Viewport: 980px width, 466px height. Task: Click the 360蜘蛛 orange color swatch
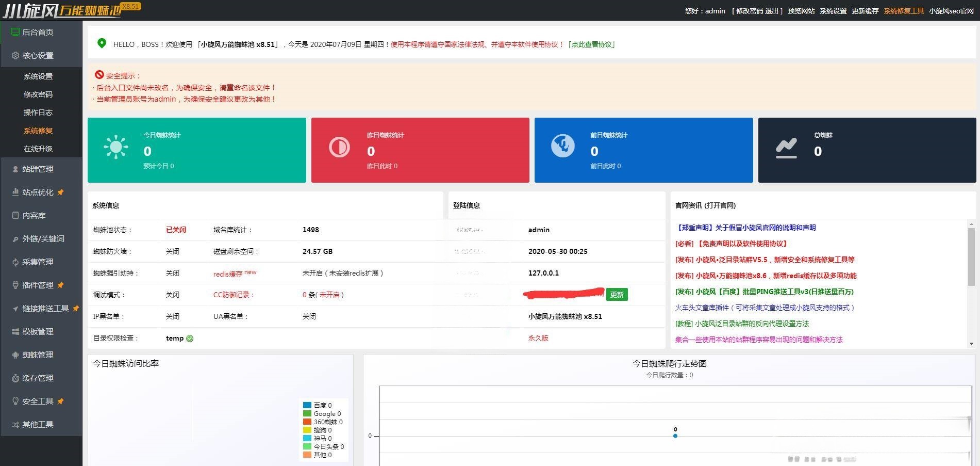tap(307, 422)
